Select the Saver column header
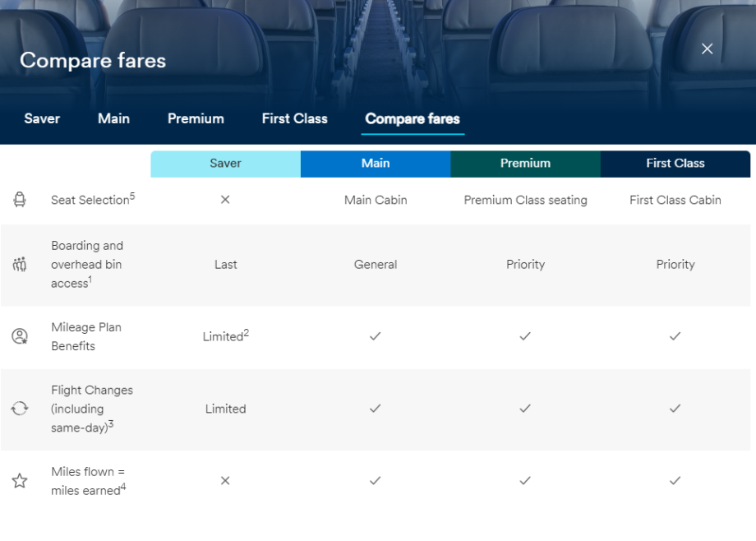The image size is (756, 541). pyautogui.click(x=225, y=164)
